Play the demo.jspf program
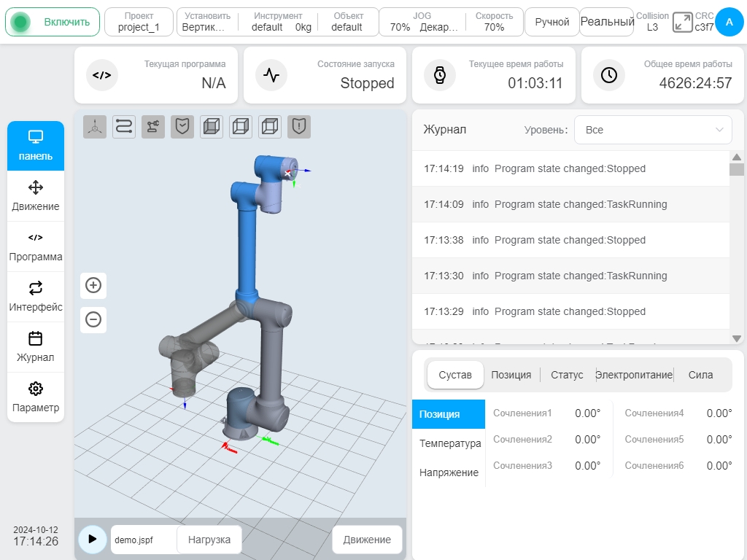Image resolution: width=747 pixels, height=560 pixels. point(93,539)
